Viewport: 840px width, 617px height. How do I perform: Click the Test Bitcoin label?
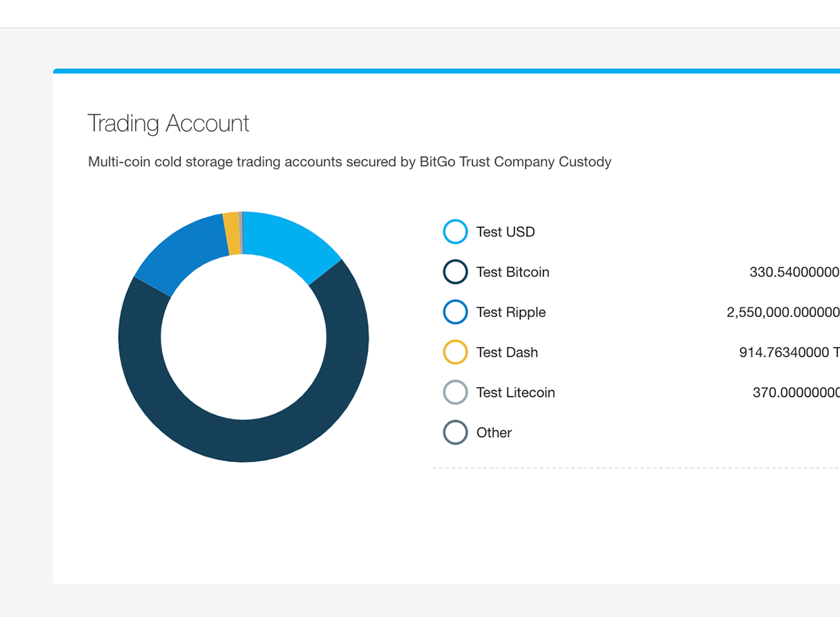[x=512, y=272]
